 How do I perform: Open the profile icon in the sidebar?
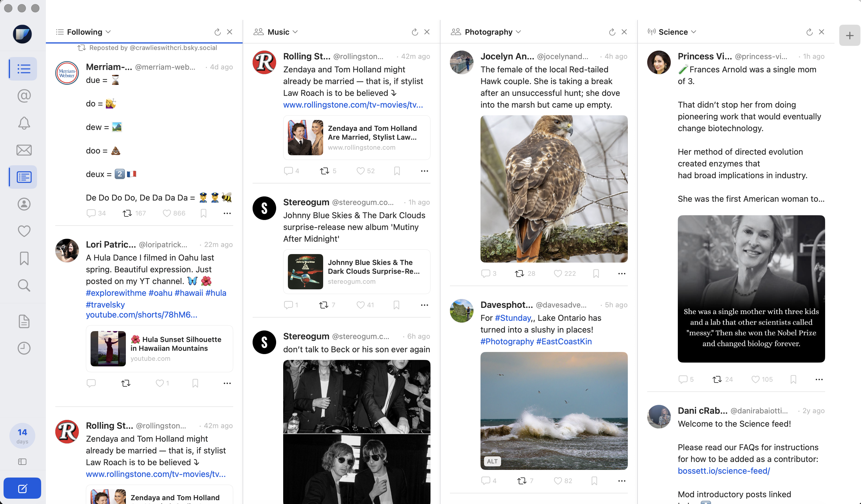24,204
